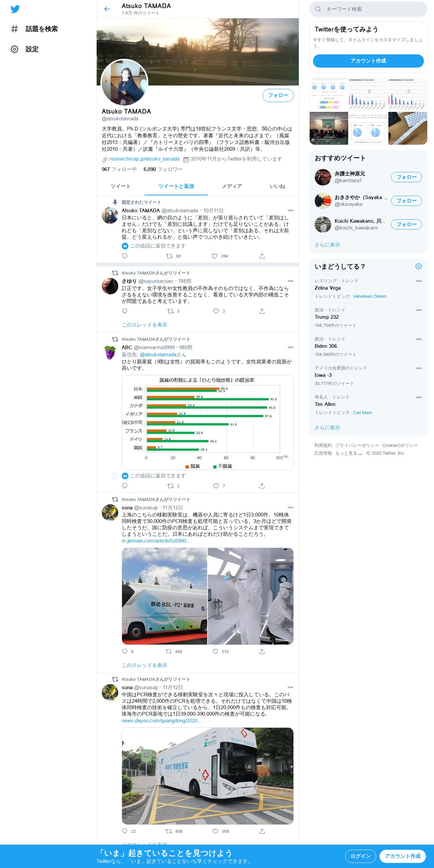Open trends settings gear icon
The width and height of the screenshot is (434, 868).
pos(418,266)
